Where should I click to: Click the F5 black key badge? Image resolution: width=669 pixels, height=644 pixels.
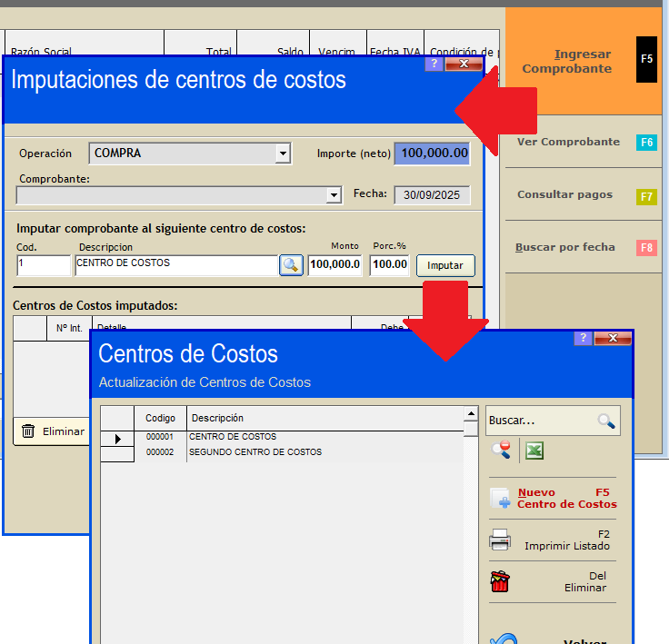coord(646,59)
